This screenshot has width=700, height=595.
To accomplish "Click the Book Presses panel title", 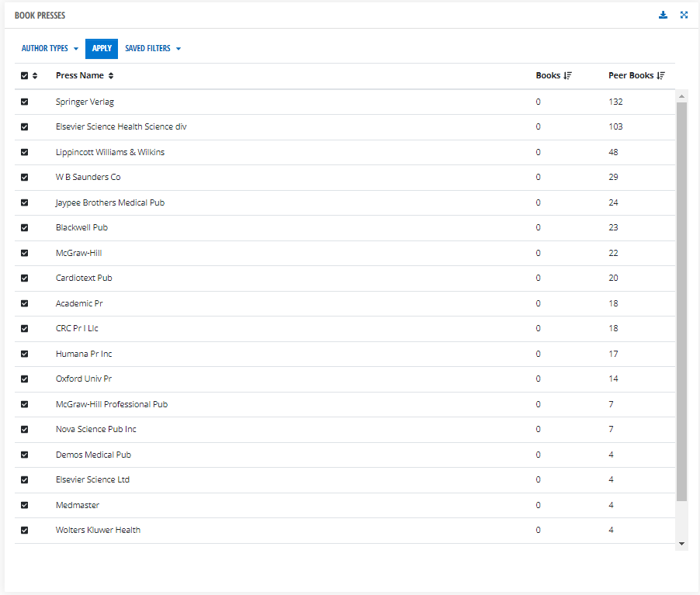I will pyautogui.click(x=40, y=16).
